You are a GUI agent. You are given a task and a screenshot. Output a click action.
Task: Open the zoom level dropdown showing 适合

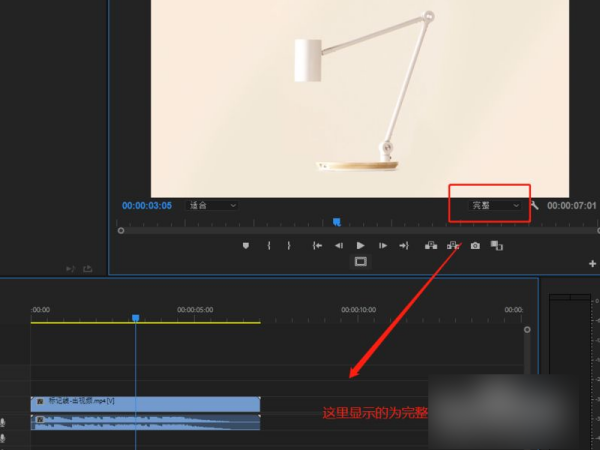(212, 205)
